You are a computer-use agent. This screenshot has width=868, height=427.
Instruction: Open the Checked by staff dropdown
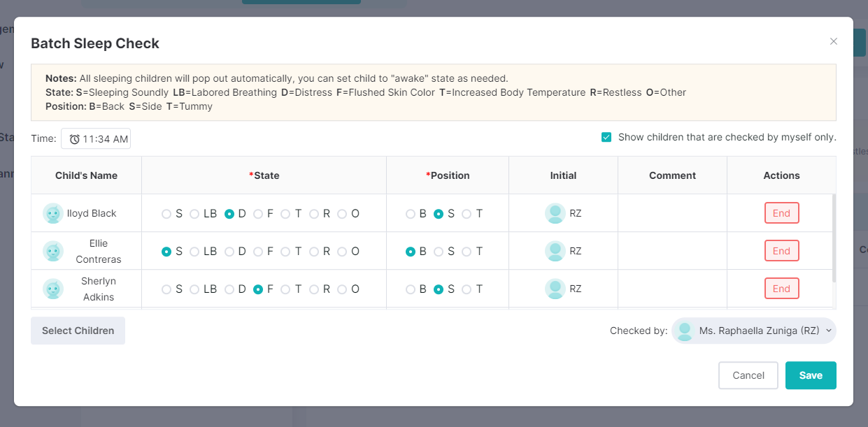pos(829,331)
